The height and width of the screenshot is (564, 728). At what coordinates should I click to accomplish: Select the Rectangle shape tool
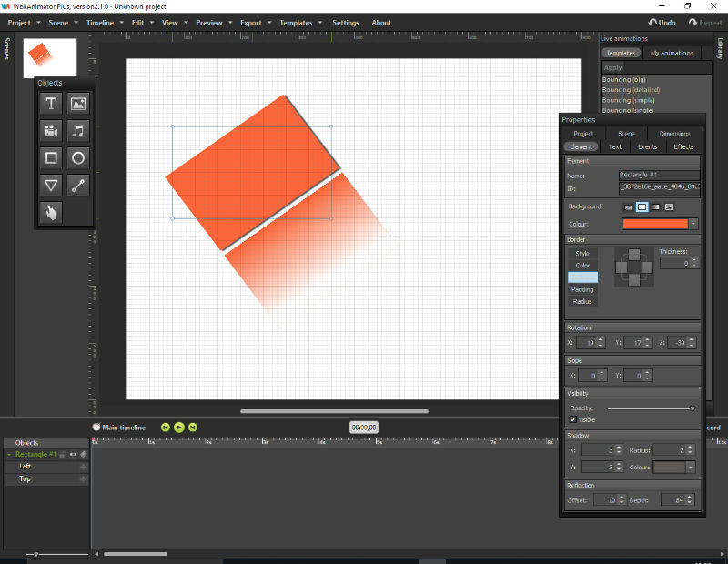(51, 158)
